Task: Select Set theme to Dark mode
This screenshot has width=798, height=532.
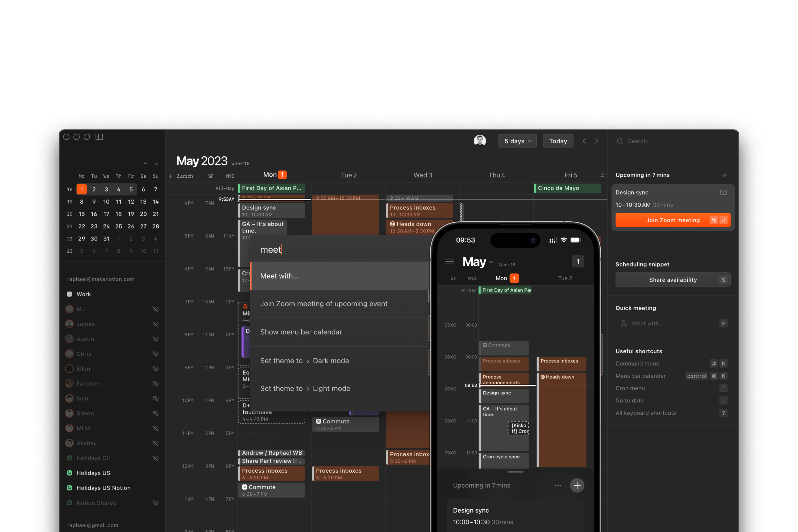Action: click(340, 361)
